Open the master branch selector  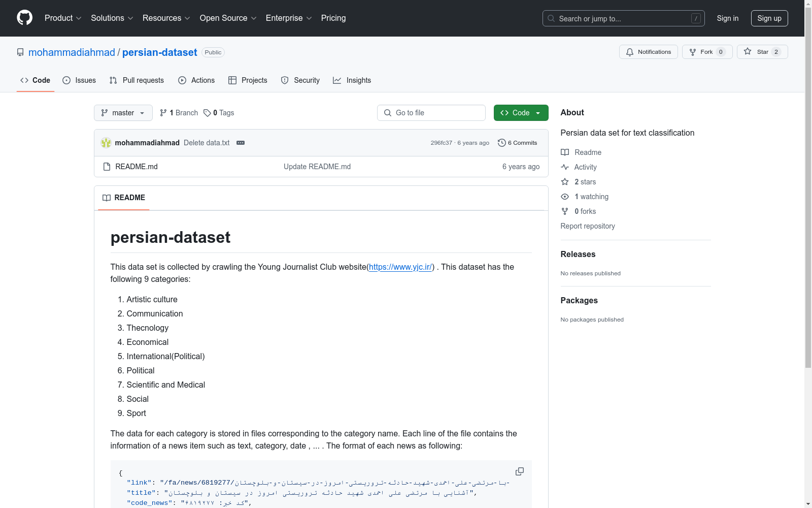pyautogui.click(x=123, y=113)
